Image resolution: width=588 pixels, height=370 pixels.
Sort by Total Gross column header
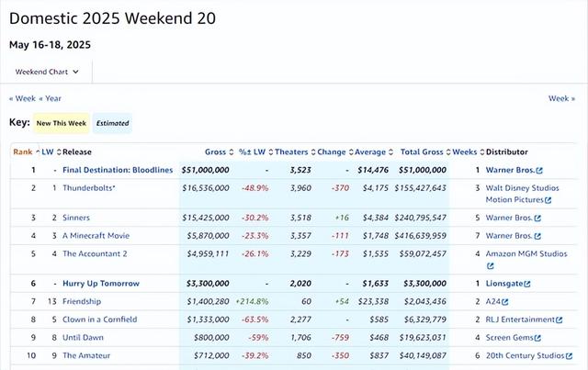[423, 151]
